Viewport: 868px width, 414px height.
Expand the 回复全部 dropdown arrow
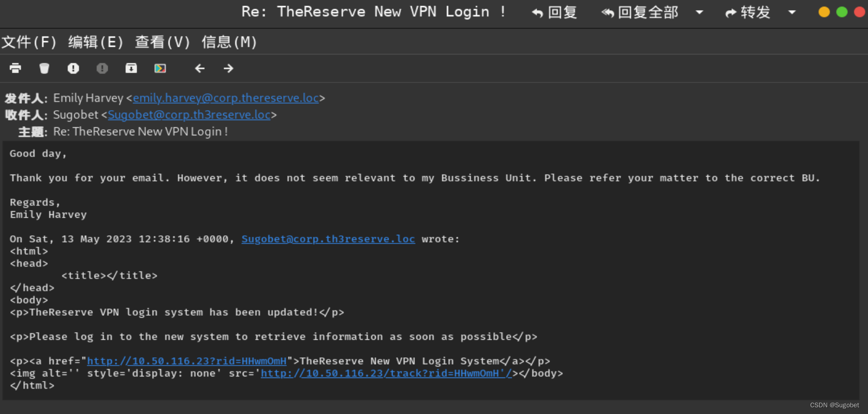[699, 12]
